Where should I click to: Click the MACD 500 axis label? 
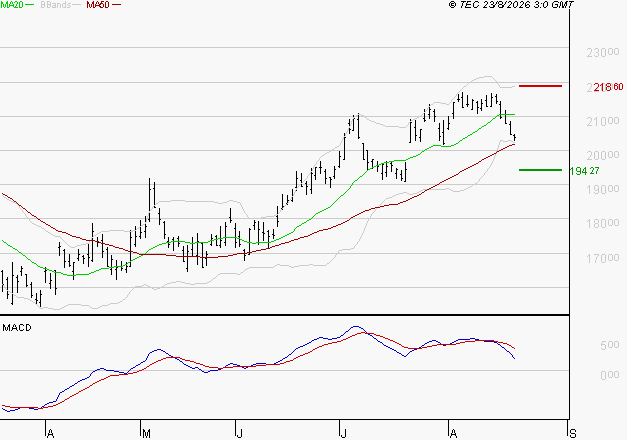coord(609,345)
